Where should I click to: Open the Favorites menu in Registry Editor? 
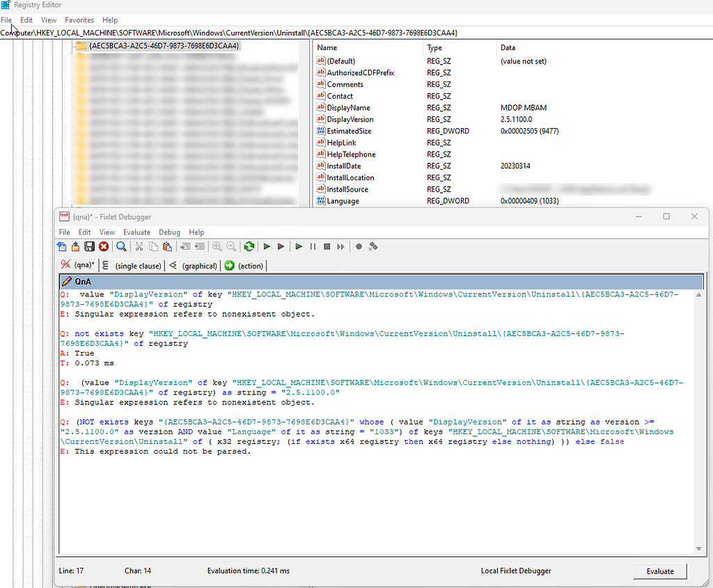coord(79,19)
